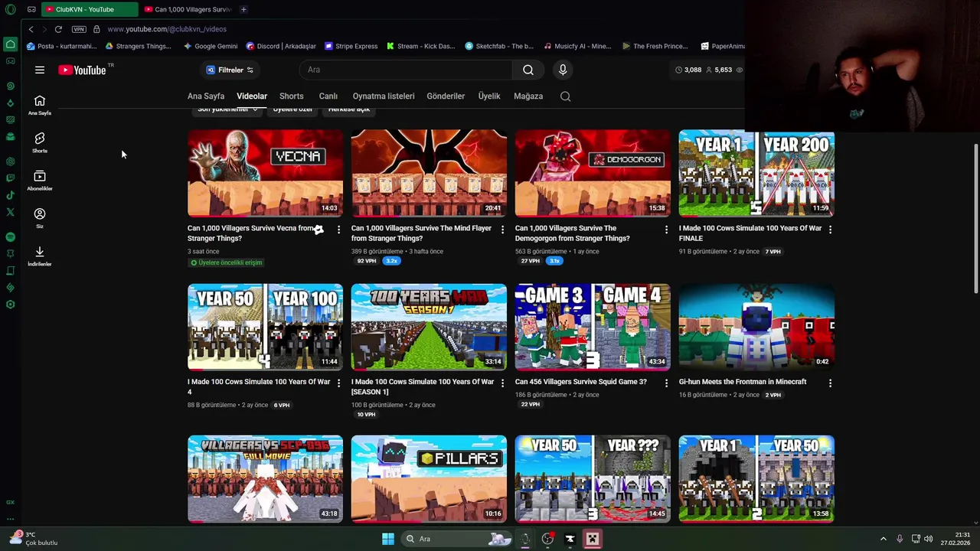Toggle the Opera VPN badge
This screenshot has height=551, width=980.
click(79, 29)
